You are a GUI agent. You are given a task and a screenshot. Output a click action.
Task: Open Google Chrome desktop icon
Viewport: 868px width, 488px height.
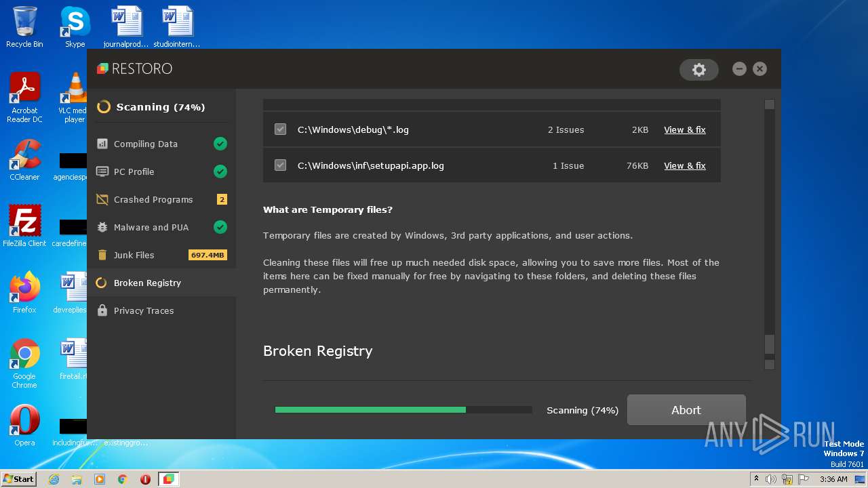pos(24,363)
